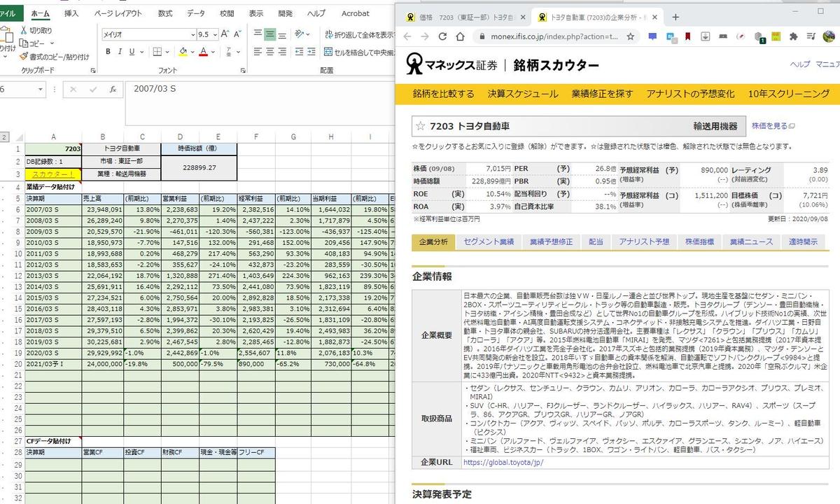Toggle the favorite star next to 7203 トヨタ自動車
Image resolution: width=840 pixels, height=504 pixels.
point(420,126)
